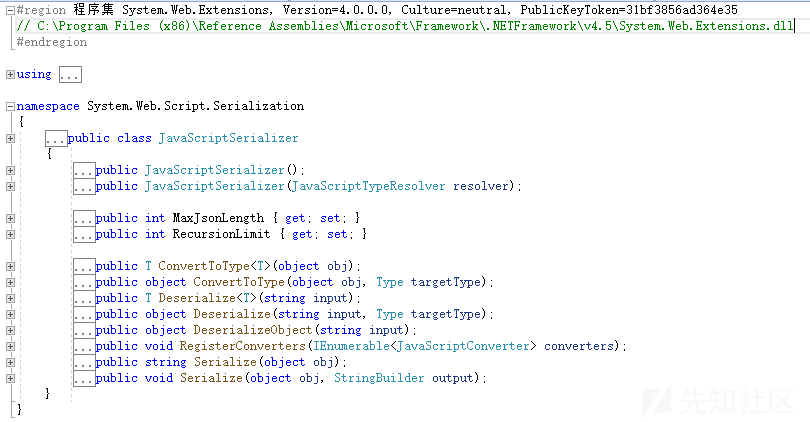Collapse the #region assembly header block
This screenshot has height=422, width=810.
click(10, 10)
